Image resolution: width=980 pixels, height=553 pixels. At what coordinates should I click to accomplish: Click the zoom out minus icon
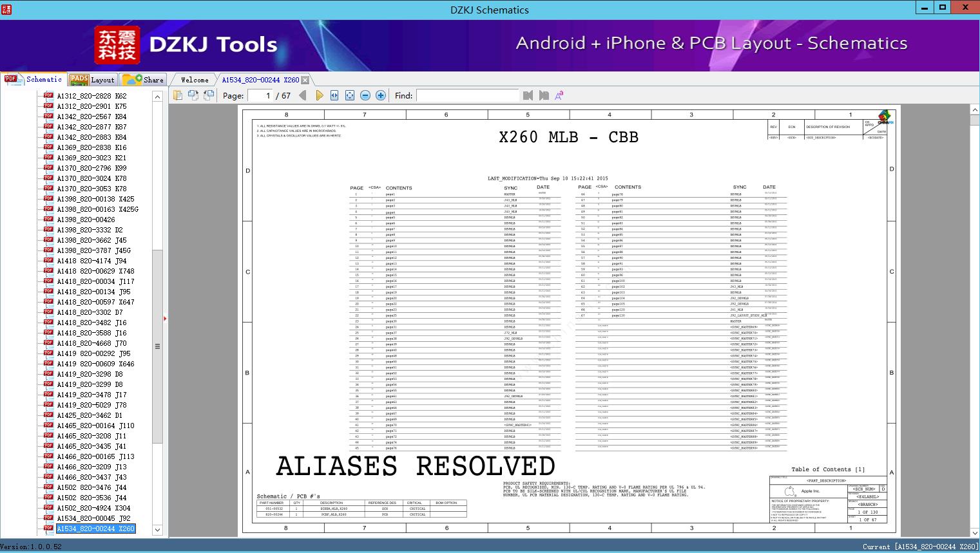pos(365,95)
